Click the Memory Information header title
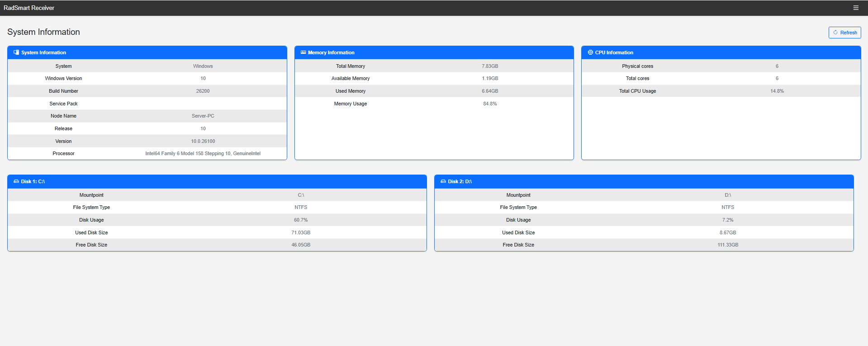 [331, 52]
